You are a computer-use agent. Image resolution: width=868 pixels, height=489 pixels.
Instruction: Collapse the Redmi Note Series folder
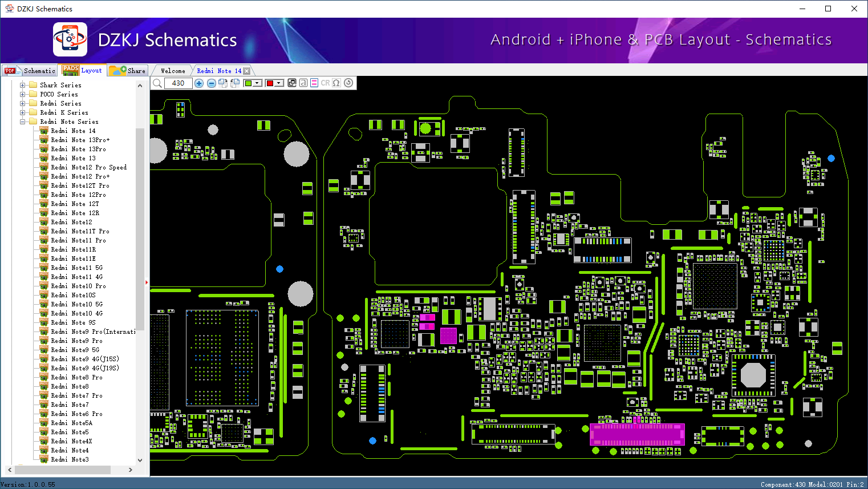coord(23,122)
